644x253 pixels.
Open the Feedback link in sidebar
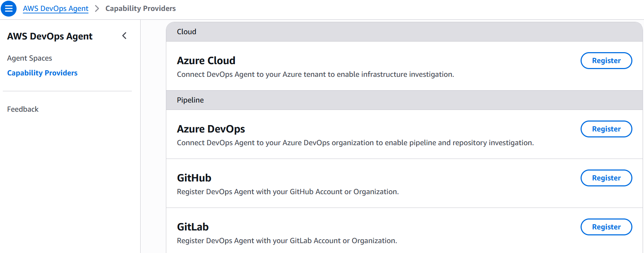(23, 109)
